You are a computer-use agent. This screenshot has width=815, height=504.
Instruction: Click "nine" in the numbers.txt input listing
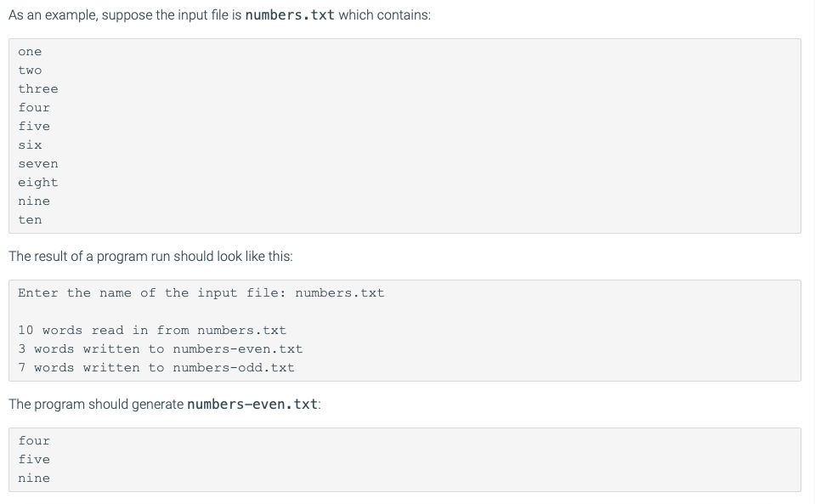[34, 201]
